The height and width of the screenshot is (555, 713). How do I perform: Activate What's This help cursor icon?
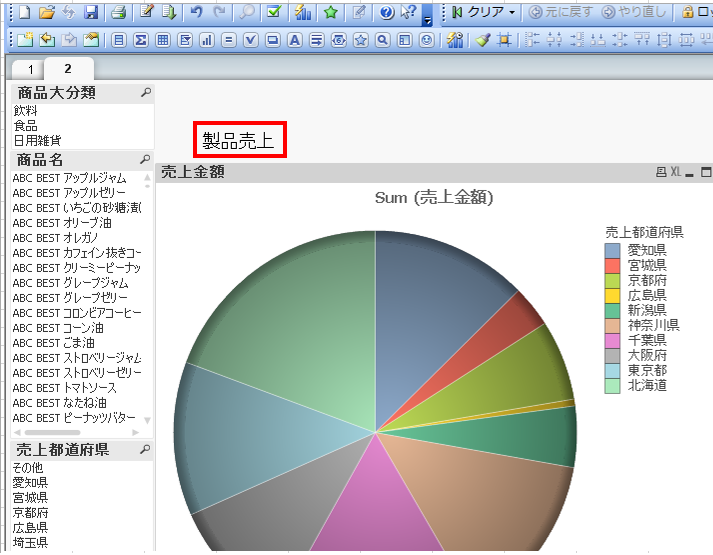pos(408,12)
